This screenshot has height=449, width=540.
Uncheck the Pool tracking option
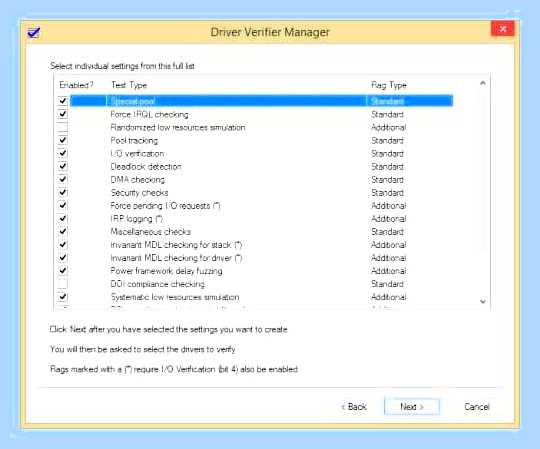pyautogui.click(x=63, y=140)
